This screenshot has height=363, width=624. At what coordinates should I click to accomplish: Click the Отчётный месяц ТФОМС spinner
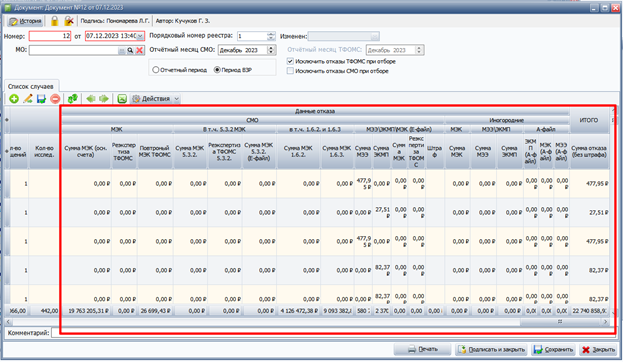(419, 50)
